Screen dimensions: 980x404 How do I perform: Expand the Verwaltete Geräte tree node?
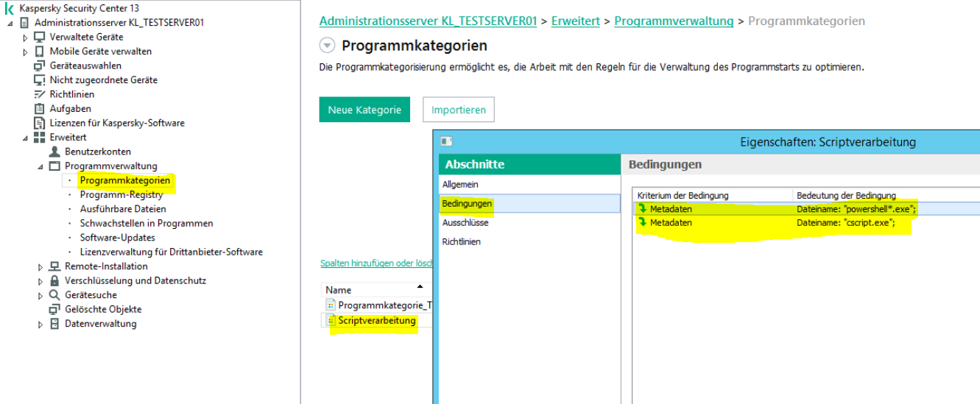[x=25, y=38]
